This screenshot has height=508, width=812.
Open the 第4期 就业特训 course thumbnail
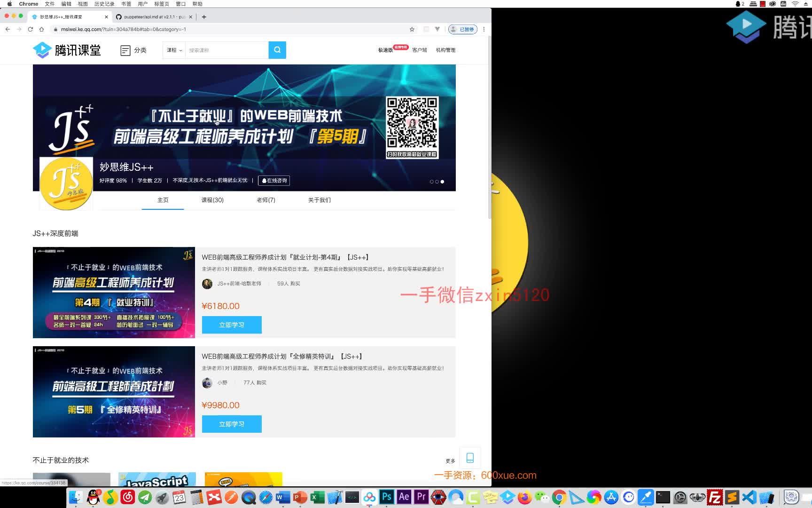click(x=114, y=293)
